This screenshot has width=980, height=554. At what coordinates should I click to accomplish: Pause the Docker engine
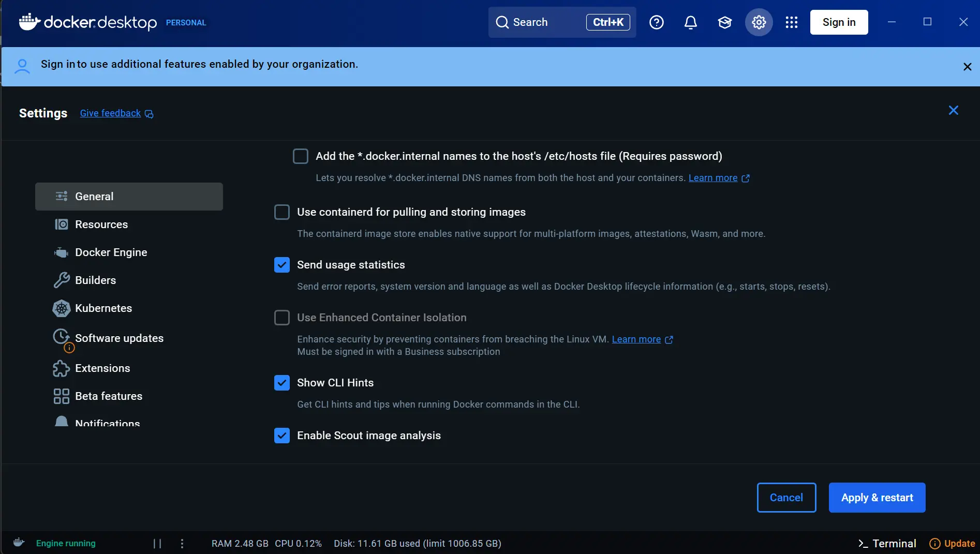157,544
